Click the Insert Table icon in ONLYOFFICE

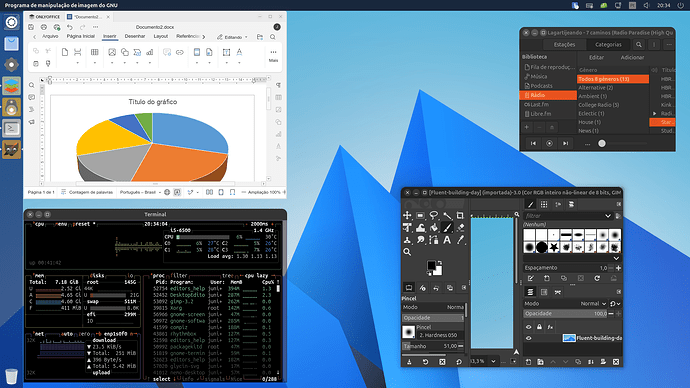tap(94, 52)
